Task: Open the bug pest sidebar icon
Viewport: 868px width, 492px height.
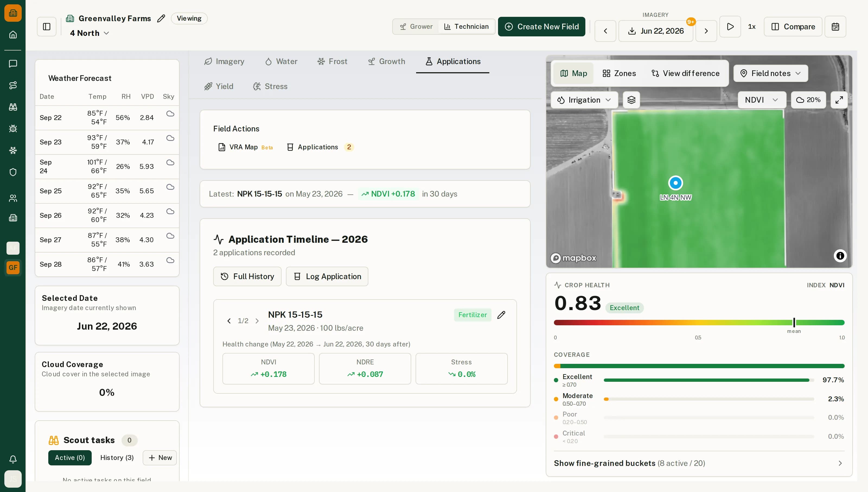Action: click(13, 128)
